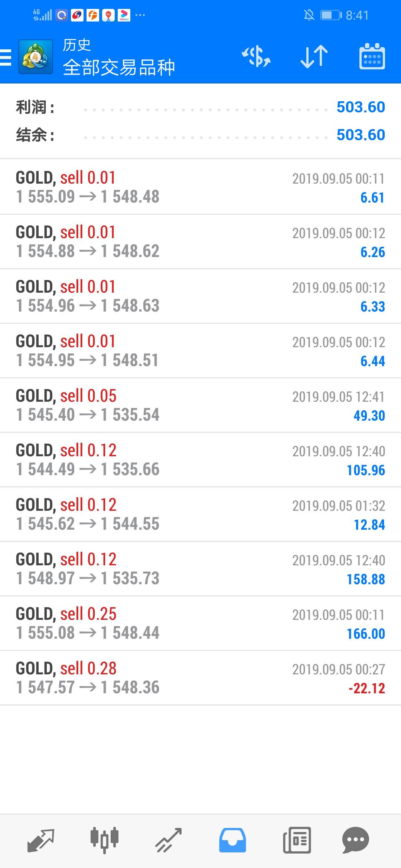
Task: Open GOLD sell 0.05 trade at 1545.40
Action: pyautogui.click(x=200, y=405)
